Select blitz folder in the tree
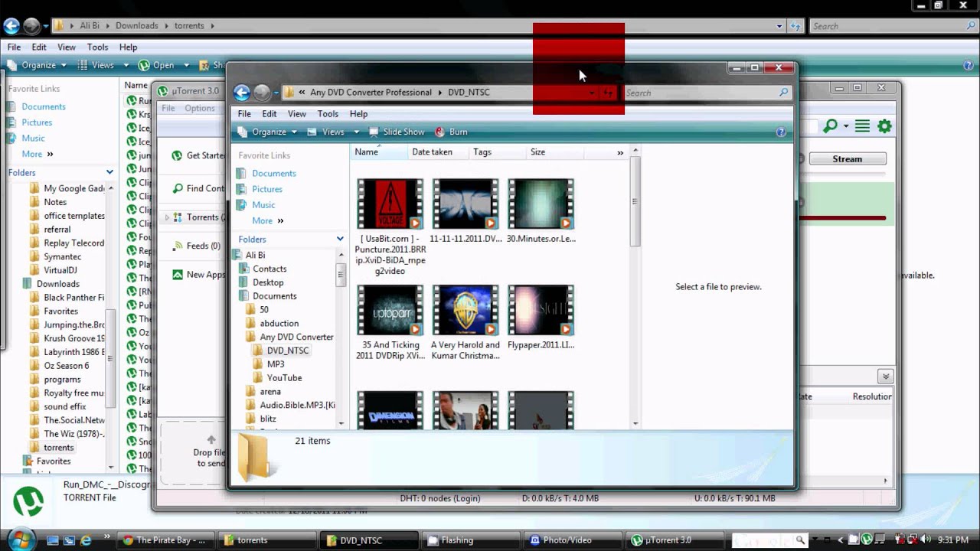 click(268, 419)
